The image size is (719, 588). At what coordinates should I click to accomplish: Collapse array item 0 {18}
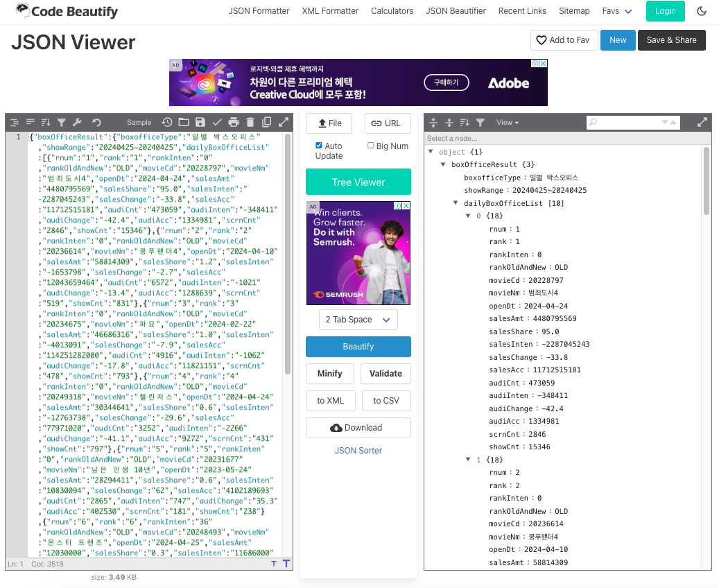coord(468,216)
